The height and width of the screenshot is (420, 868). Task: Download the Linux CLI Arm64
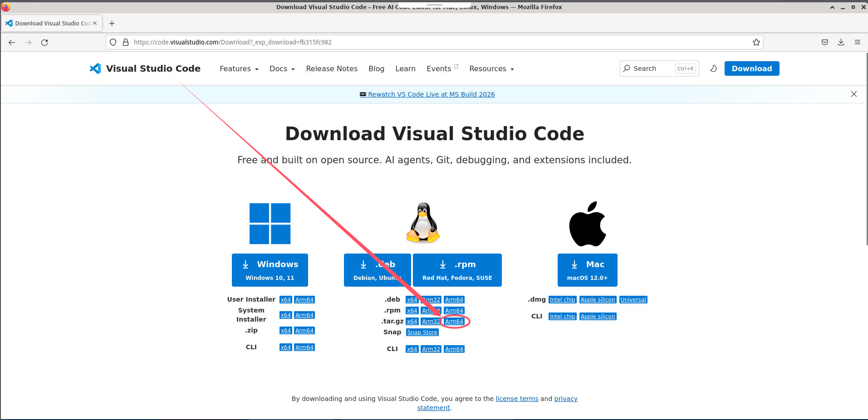point(454,349)
